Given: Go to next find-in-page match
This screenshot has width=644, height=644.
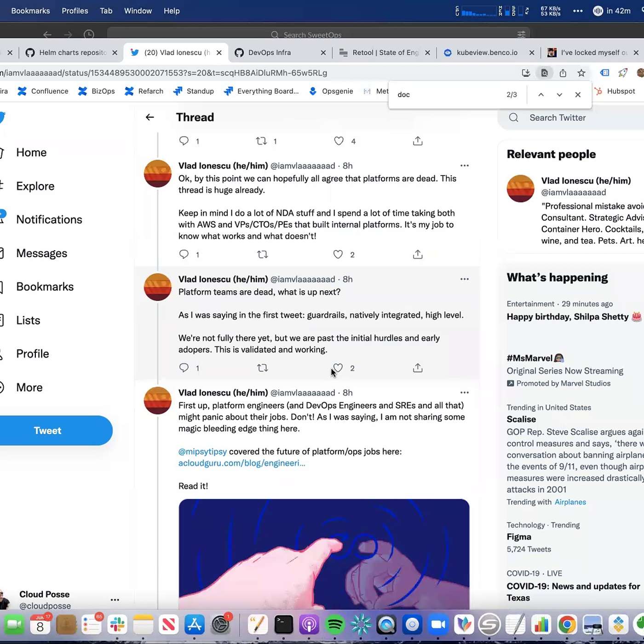Looking at the screenshot, I should tap(559, 95).
